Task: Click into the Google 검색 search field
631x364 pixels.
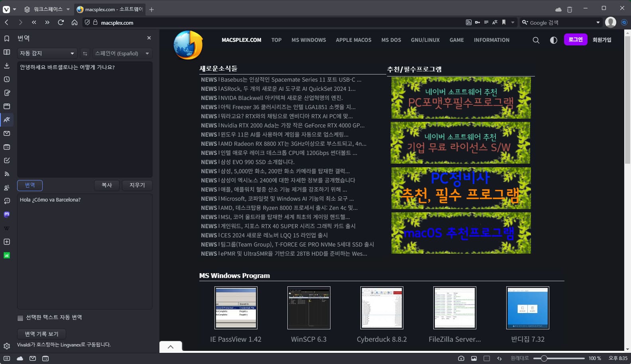Action: point(561,22)
